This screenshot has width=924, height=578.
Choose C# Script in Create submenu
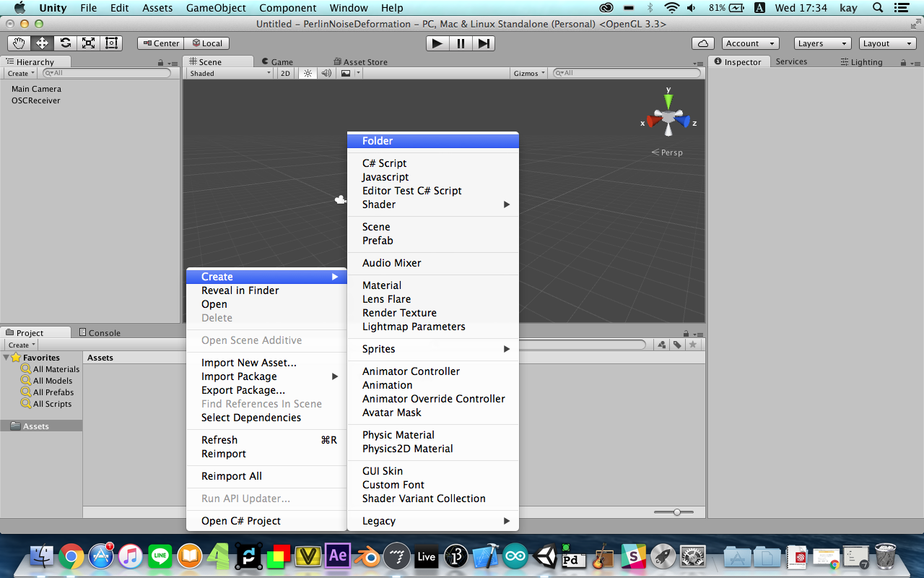click(x=432, y=163)
